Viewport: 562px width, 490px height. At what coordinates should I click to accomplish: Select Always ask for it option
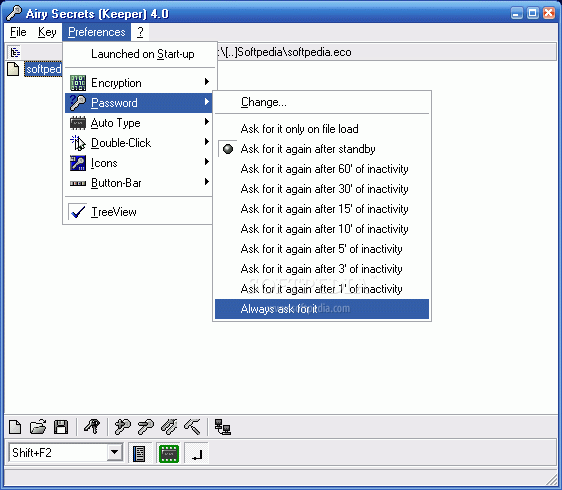(322, 309)
